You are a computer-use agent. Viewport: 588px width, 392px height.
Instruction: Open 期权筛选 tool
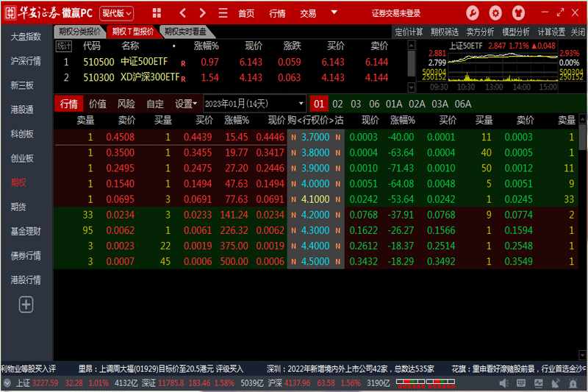click(445, 32)
